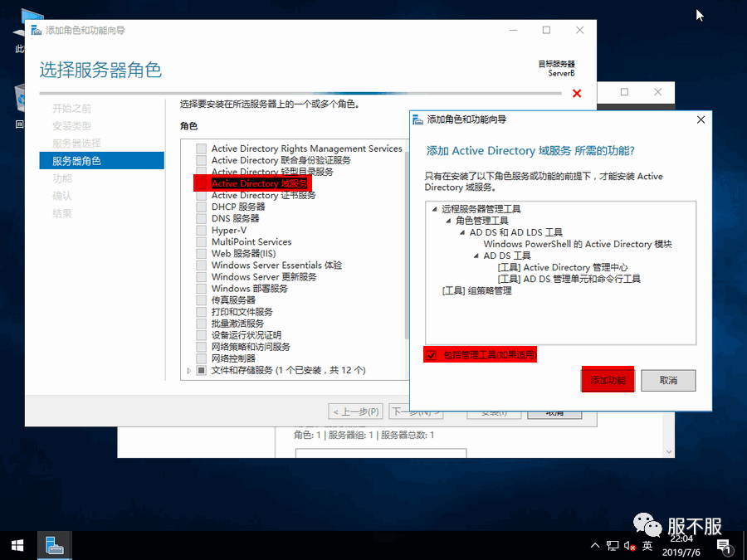747x560 pixels.
Task: Maximize the Server Manager window behind
Action: click(x=624, y=92)
